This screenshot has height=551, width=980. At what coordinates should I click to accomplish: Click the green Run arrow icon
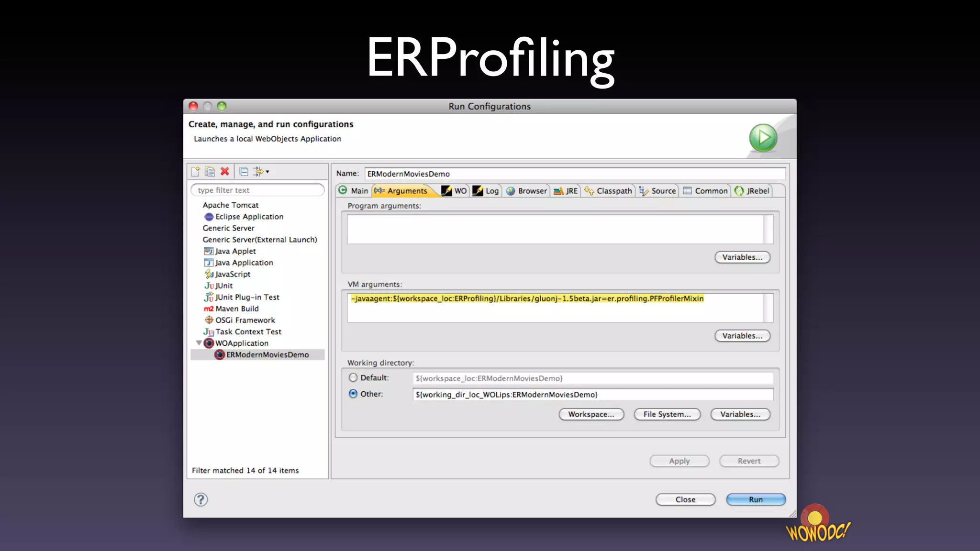coord(763,138)
